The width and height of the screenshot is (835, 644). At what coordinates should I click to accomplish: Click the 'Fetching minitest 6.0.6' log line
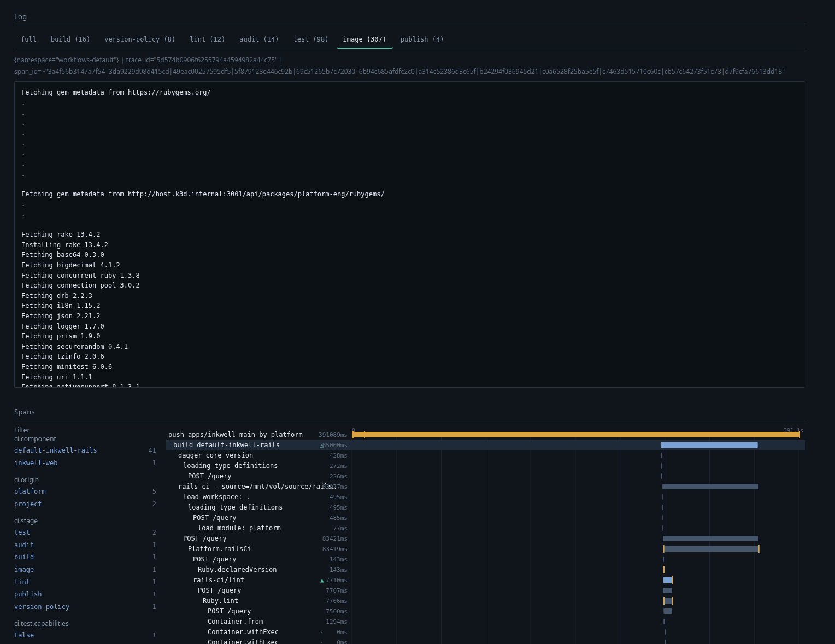67,367
